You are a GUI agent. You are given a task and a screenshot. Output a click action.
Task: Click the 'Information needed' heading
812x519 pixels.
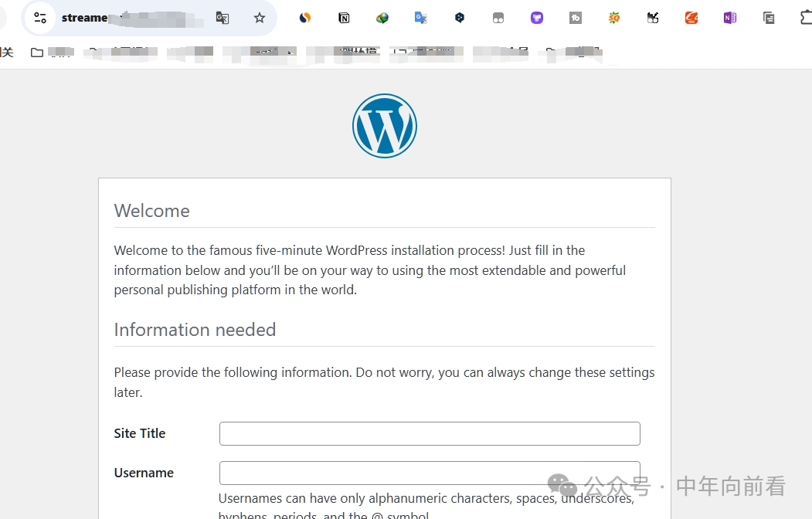(195, 330)
